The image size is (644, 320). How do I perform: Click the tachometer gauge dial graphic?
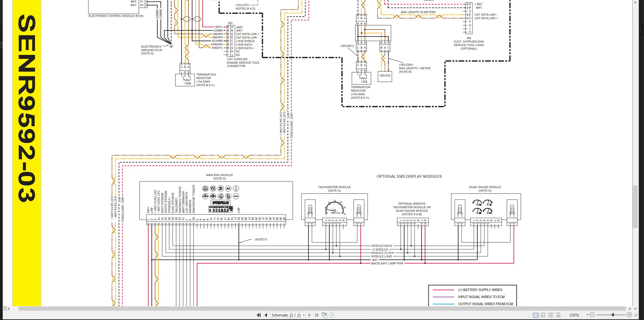(x=335, y=208)
